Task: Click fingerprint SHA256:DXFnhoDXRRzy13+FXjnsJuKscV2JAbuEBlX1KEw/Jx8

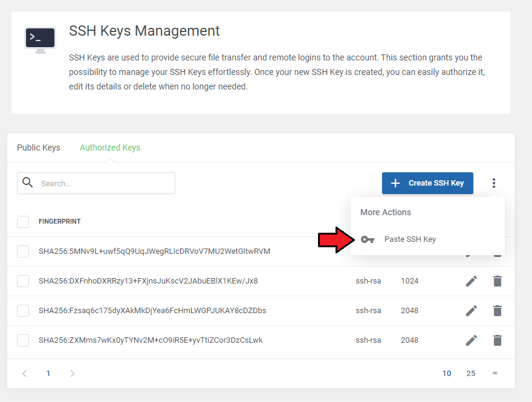Action: pos(148,281)
